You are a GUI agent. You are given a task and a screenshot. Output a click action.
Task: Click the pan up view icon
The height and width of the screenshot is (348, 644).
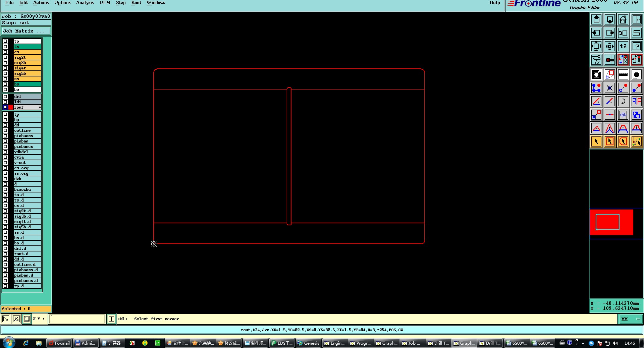point(596,19)
